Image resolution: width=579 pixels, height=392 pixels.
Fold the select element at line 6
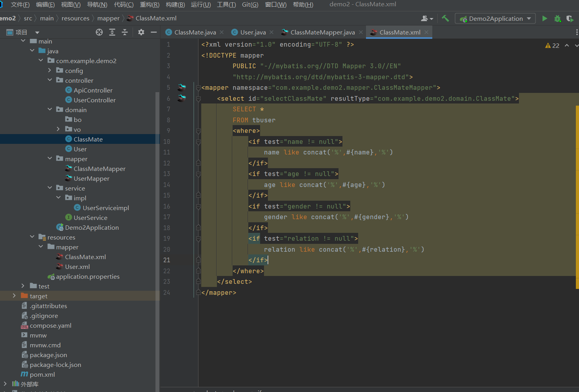pos(198,99)
